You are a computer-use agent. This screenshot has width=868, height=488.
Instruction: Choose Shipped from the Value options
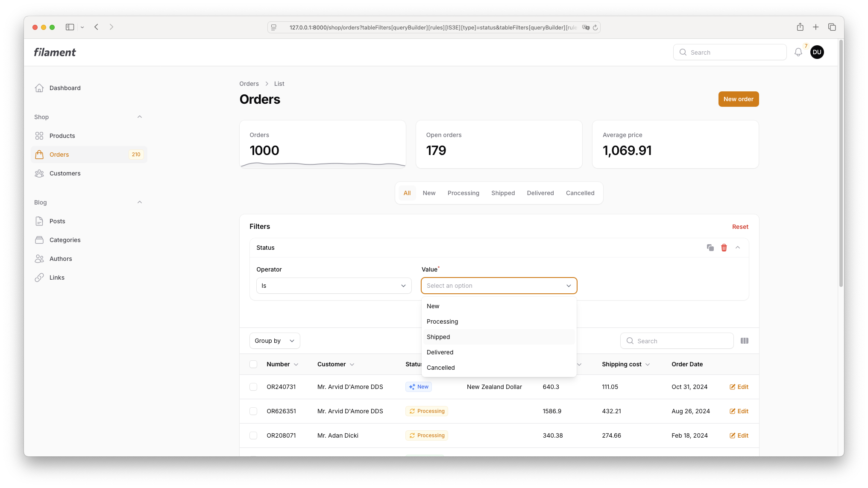(438, 337)
